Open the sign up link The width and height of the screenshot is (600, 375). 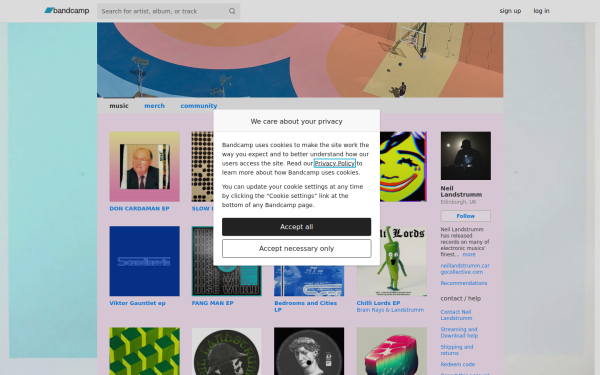pos(510,11)
